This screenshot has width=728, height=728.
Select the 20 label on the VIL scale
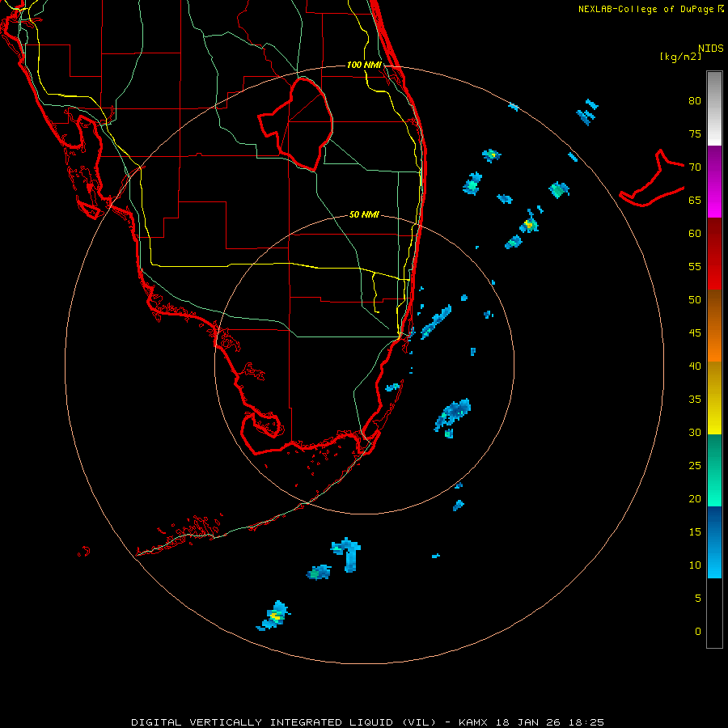695,498
